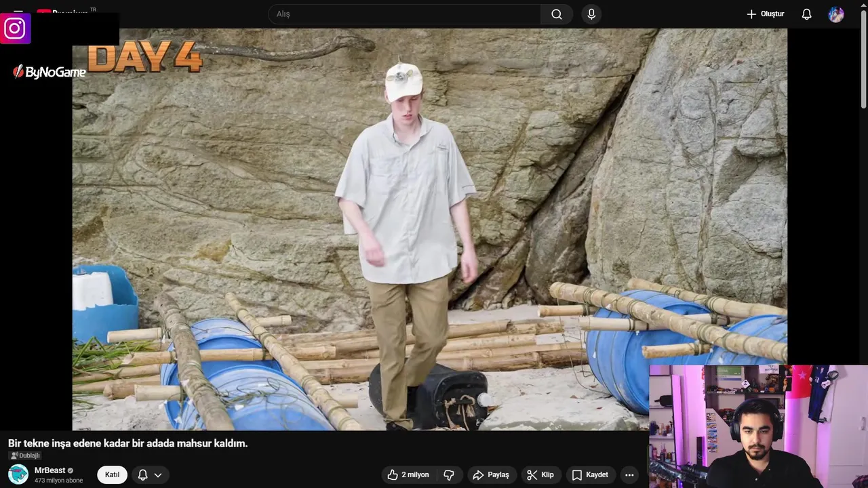Click the video title text
The height and width of the screenshot is (488, 868).
coord(128,443)
